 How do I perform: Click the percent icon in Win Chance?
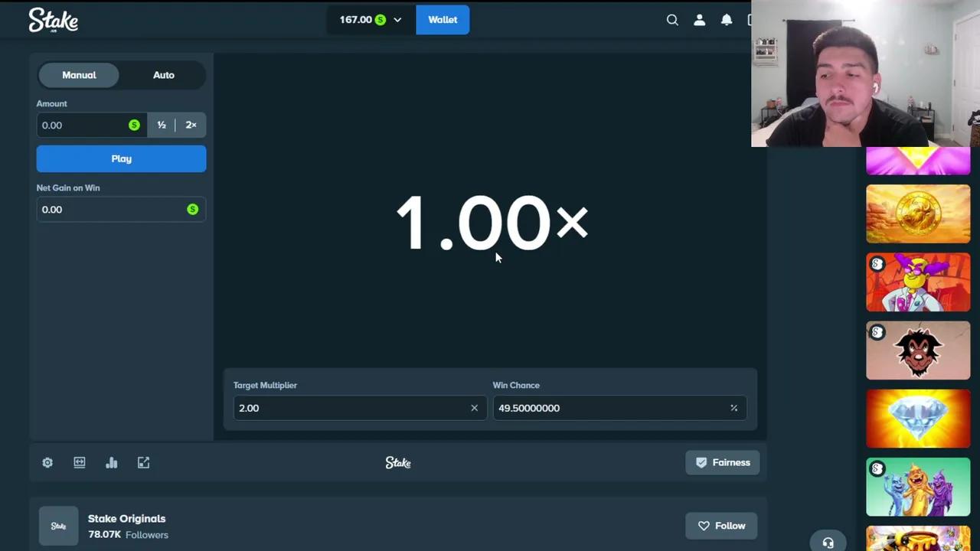[733, 408]
